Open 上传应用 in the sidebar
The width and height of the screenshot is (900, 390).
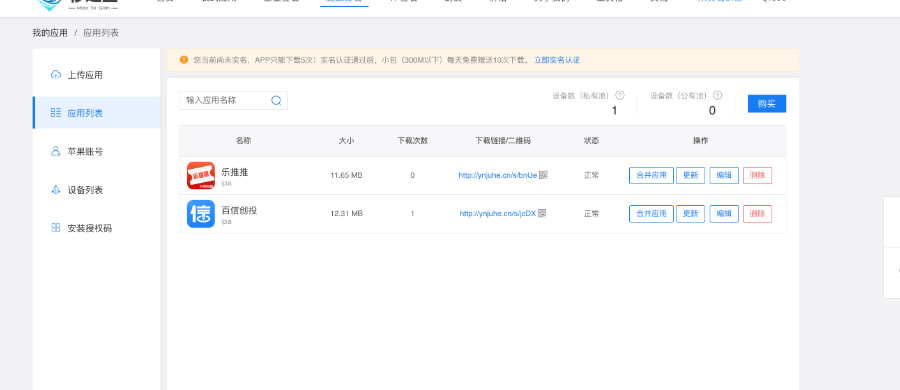[x=96, y=75]
